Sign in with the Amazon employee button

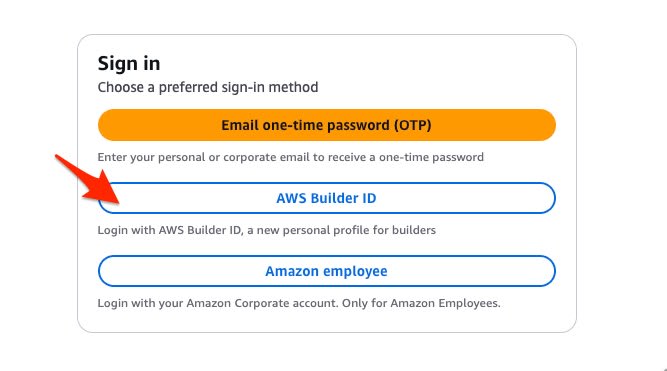(x=327, y=271)
